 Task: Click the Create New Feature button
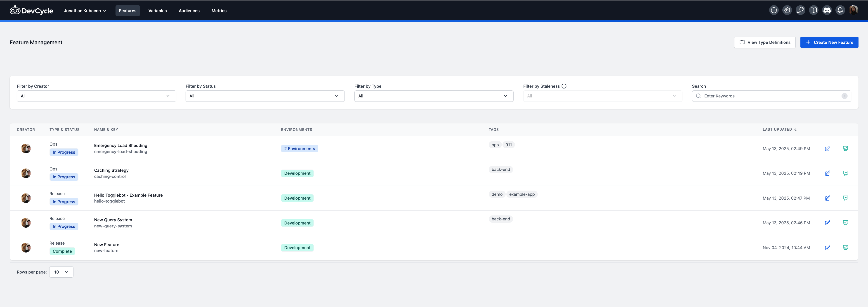pyautogui.click(x=829, y=42)
